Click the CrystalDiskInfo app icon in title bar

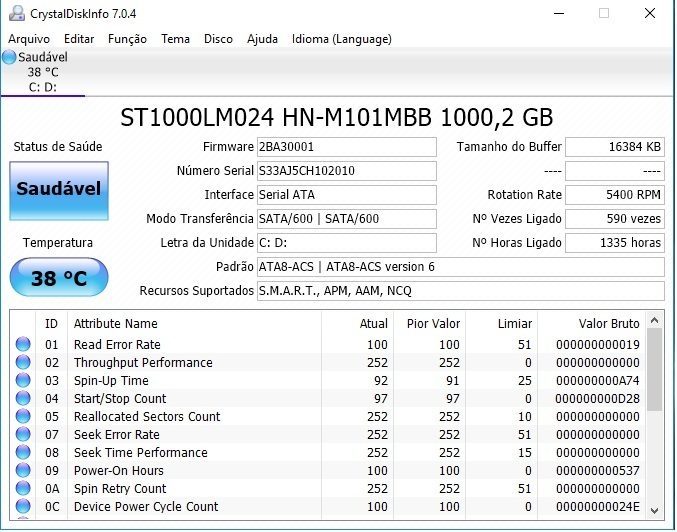[16, 13]
